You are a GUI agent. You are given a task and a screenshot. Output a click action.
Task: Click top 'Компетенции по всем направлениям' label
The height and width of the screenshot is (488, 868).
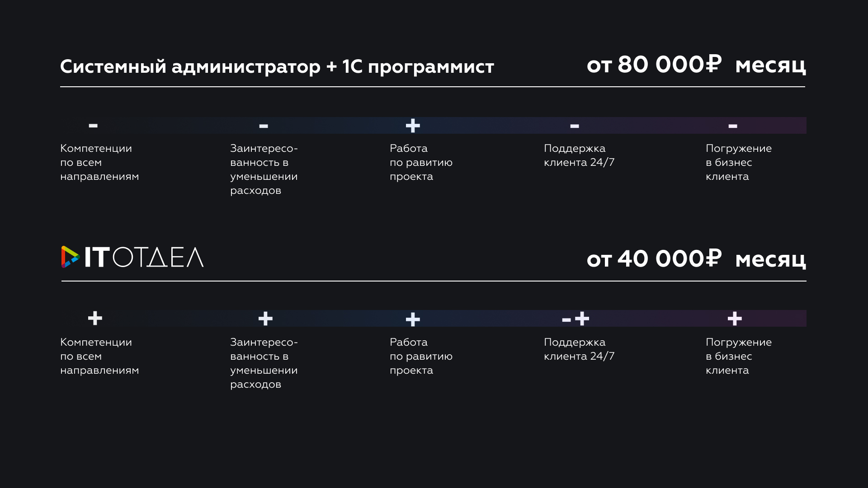(99, 162)
